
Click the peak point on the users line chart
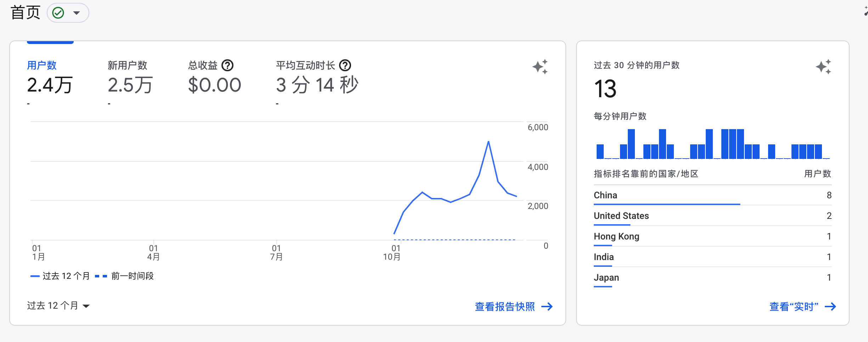[x=489, y=142]
